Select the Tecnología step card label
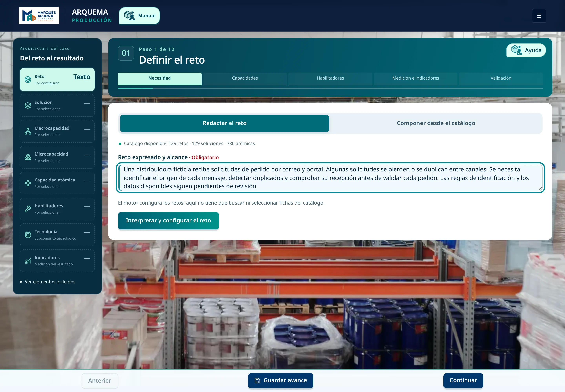The height and width of the screenshot is (392, 565). [x=46, y=232]
